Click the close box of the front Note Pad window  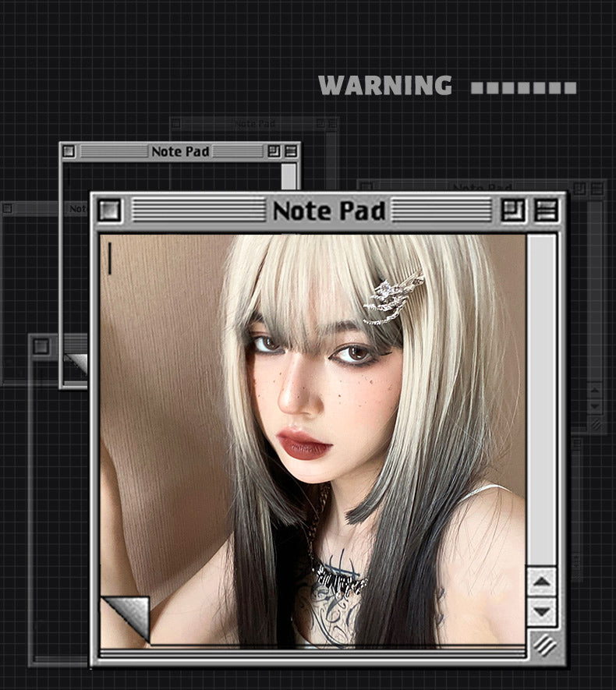(109, 211)
